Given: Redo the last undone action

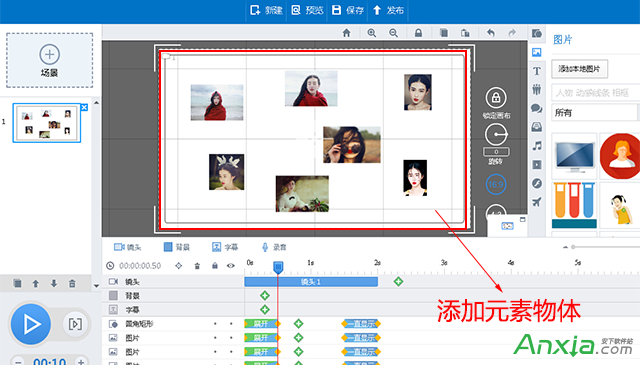Looking at the screenshot, I should pos(512,33).
